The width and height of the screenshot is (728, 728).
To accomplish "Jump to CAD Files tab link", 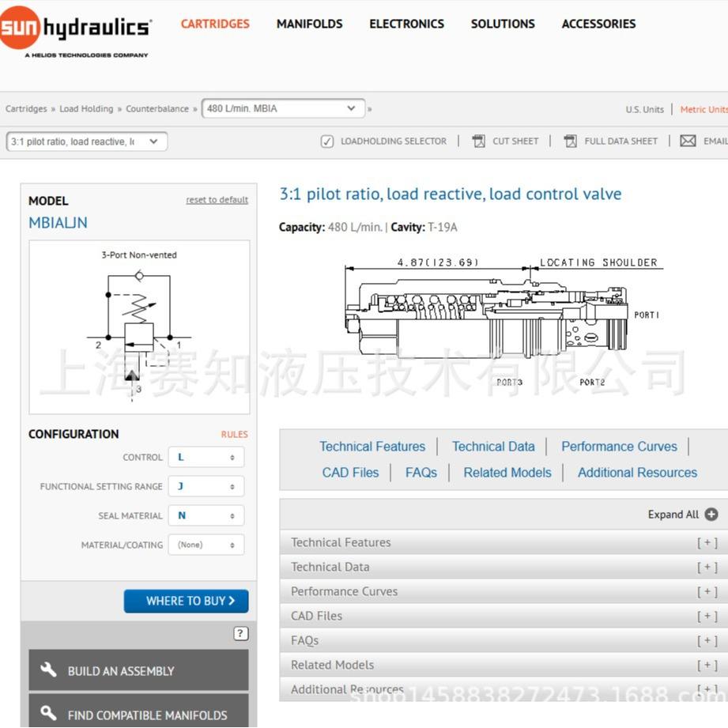I will pos(350,473).
